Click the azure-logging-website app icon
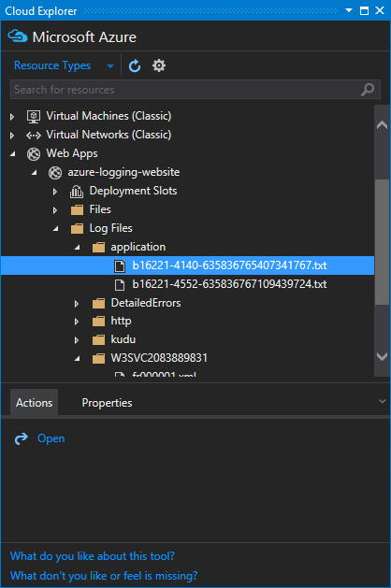Image resolution: width=391 pixels, height=588 pixels. coord(55,173)
